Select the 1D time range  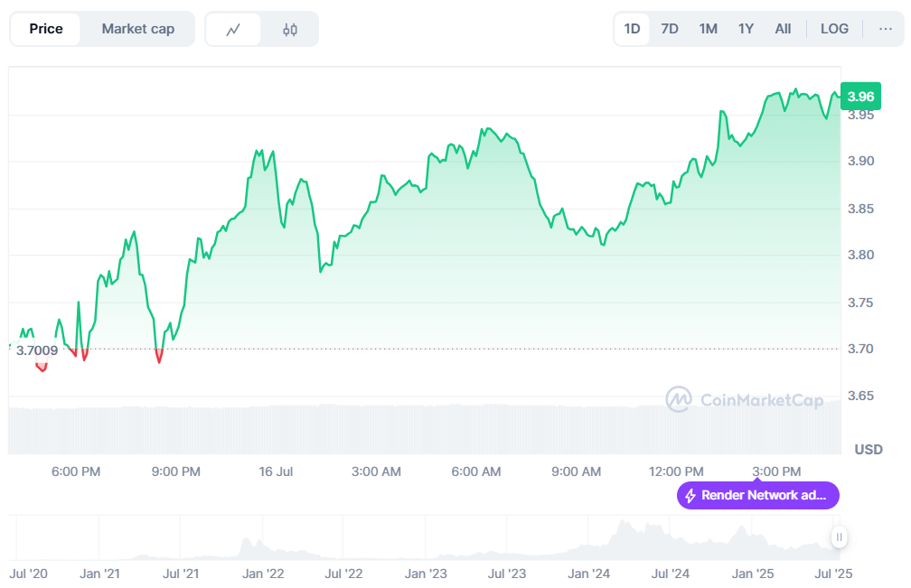point(632,29)
